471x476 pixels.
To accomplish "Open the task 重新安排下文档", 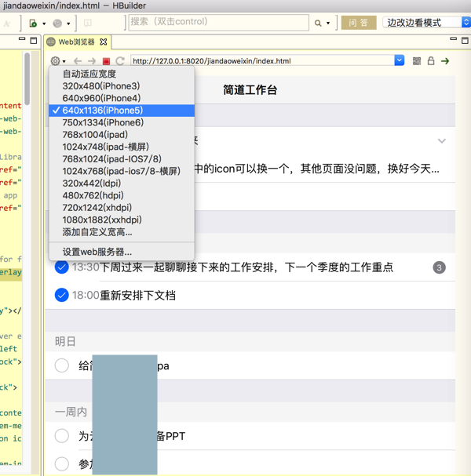I will [137, 296].
